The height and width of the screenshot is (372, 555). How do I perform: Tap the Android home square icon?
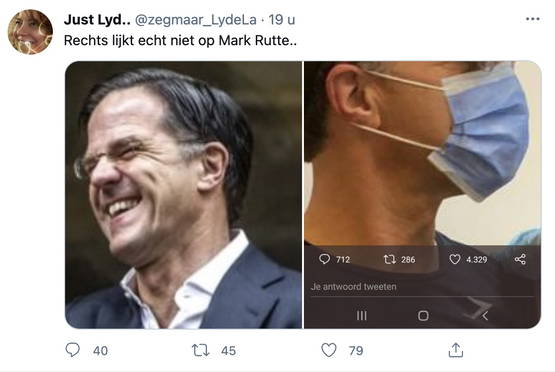click(x=423, y=315)
